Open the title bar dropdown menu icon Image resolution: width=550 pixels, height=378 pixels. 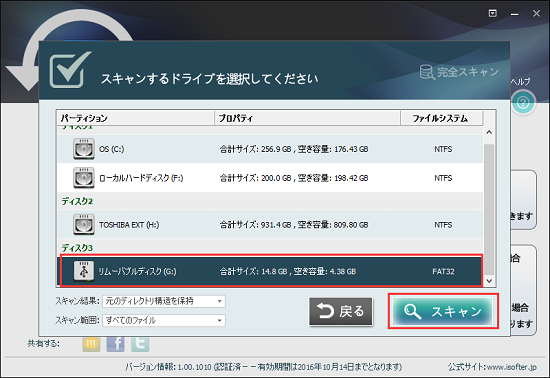pos(492,13)
